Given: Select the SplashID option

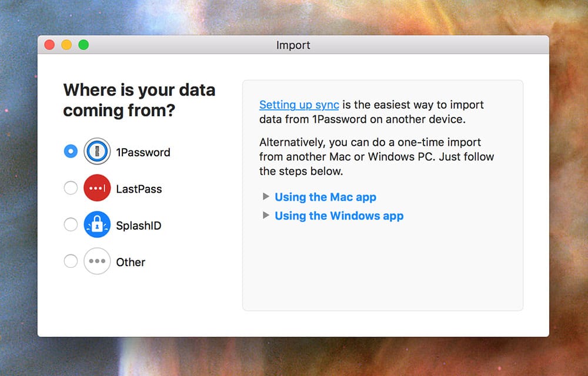Looking at the screenshot, I should (70, 224).
